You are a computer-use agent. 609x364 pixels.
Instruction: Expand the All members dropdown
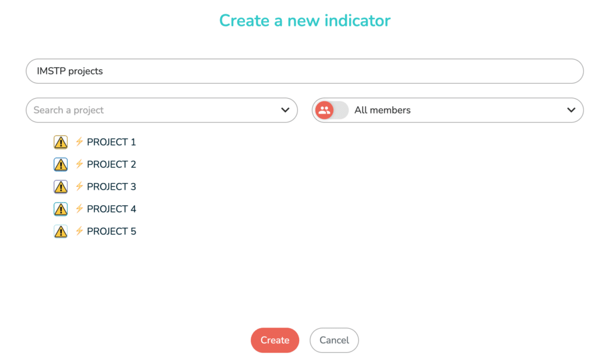click(x=570, y=110)
